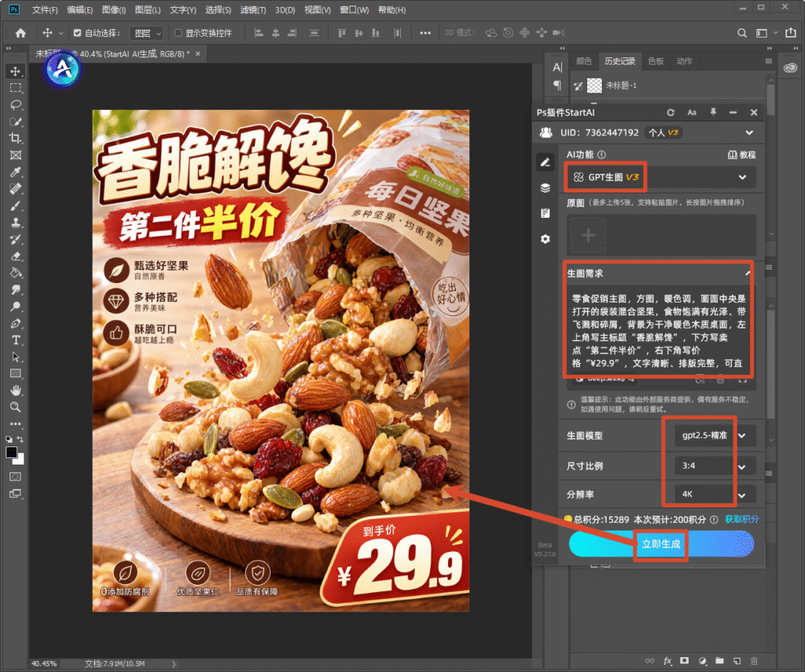
Task: Select the Path Selection tool
Action: (x=16, y=357)
